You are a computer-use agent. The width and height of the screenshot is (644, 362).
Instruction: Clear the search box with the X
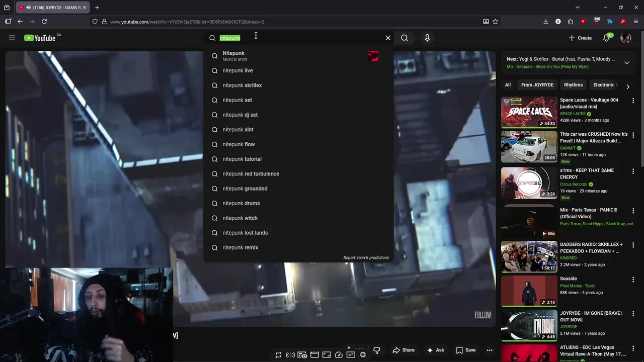tap(388, 38)
